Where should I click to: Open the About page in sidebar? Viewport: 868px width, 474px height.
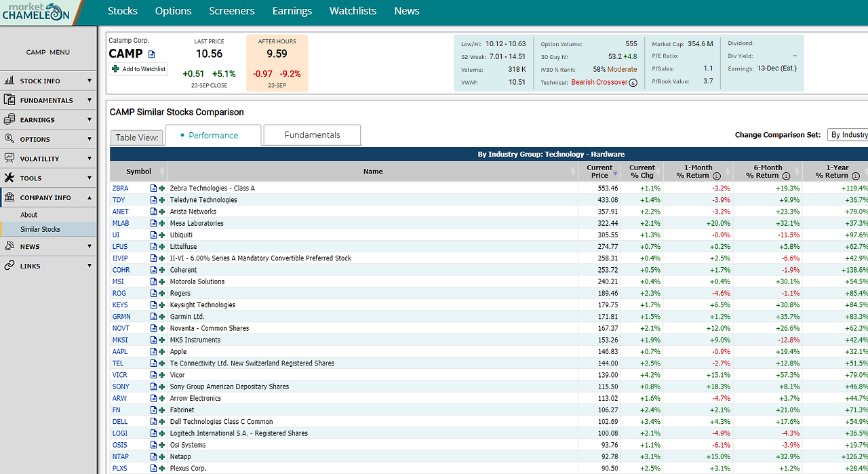29,214
